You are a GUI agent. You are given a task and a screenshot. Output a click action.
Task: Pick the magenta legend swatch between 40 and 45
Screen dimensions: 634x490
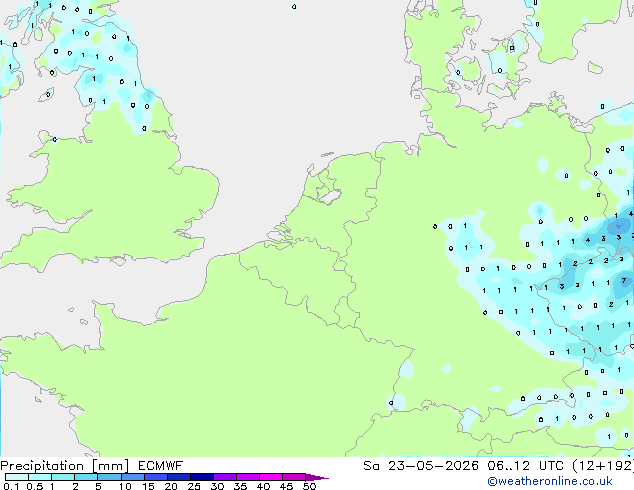271,477
